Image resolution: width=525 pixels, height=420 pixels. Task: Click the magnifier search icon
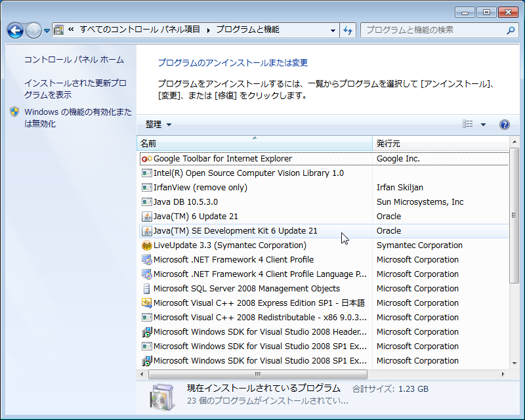[x=511, y=30]
